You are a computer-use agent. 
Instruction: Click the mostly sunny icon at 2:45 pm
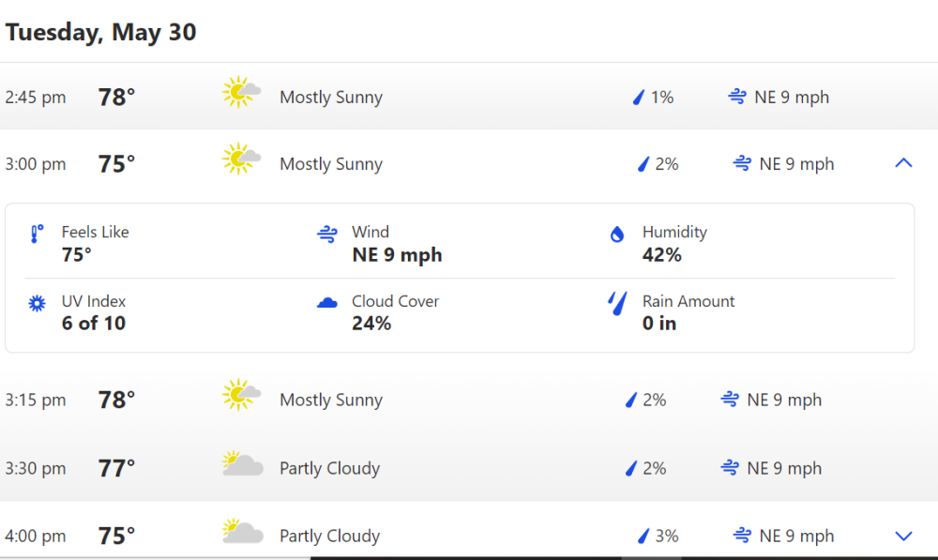tap(241, 93)
